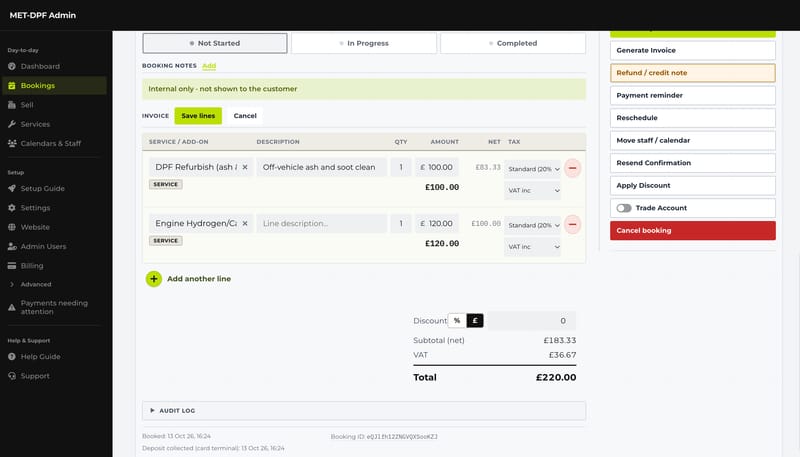Screen dimensions: 800x457
Task: Click the Sell shopping bag icon
Action: 12,105
